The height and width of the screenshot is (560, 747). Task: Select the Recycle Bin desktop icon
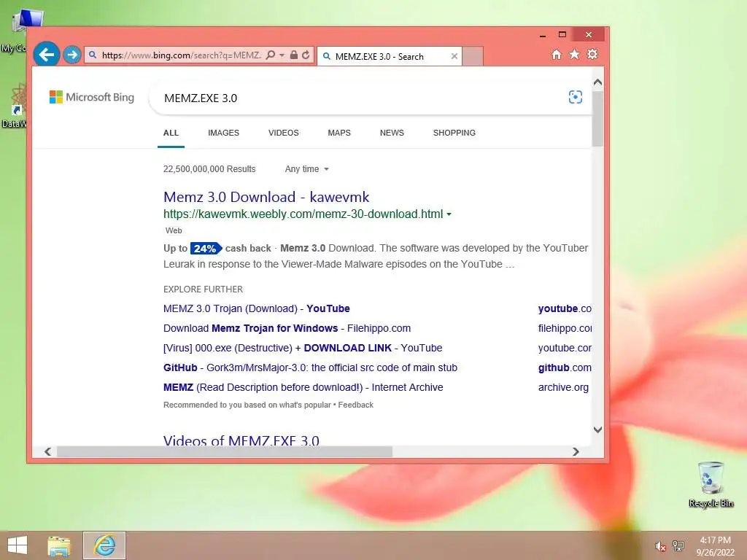[711, 485]
